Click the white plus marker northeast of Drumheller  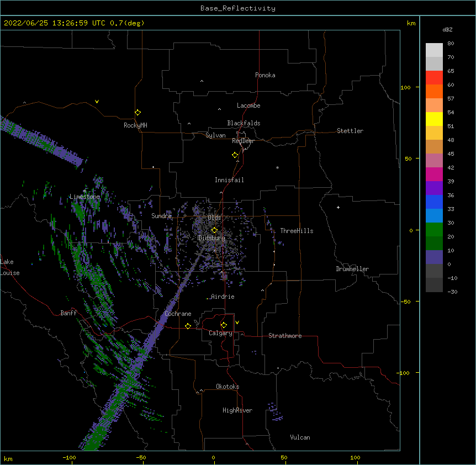(338, 207)
